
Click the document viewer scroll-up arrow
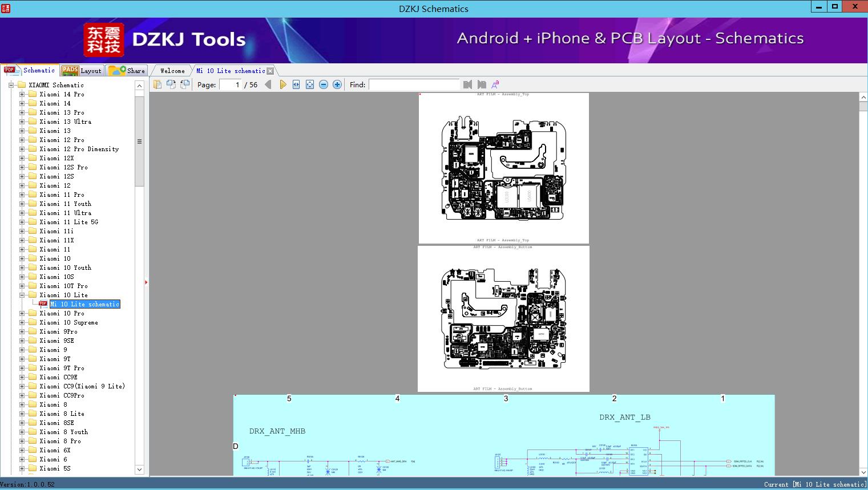tap(863, 98)
